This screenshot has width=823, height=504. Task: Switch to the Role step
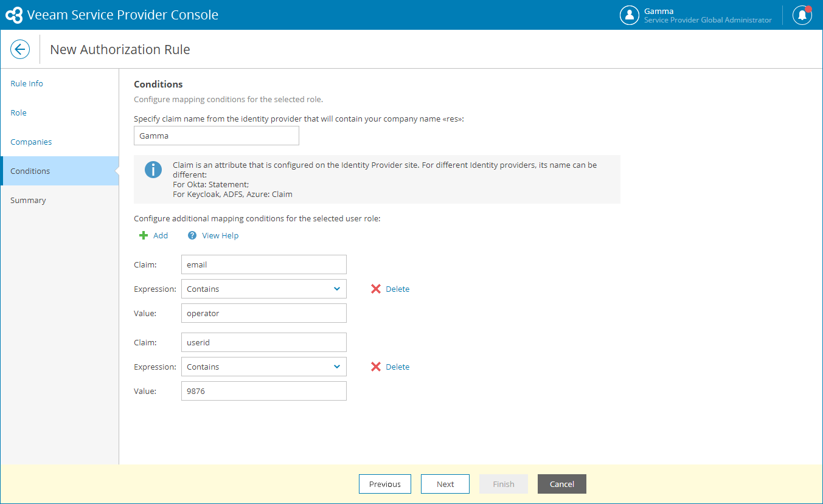coord(18,112)
